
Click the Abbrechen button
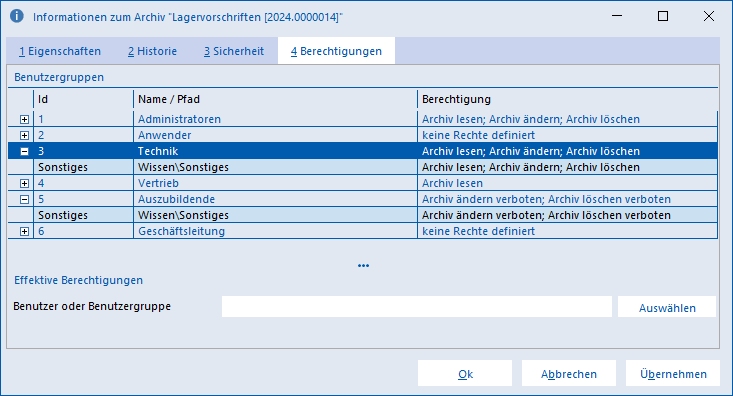(x=569, y=374)
